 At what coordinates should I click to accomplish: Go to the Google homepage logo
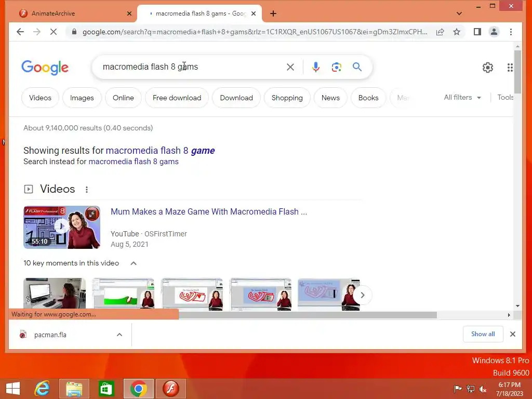pyautogui.click(x=45, y=68)
